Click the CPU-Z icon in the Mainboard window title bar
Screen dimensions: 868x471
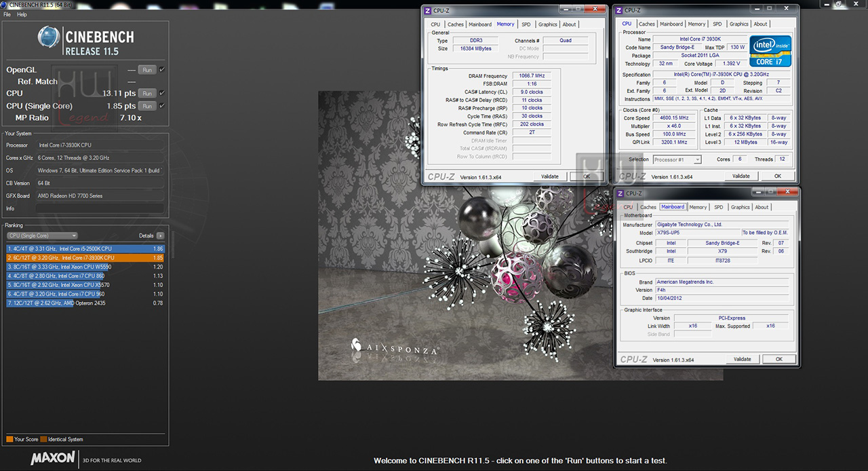tap(619, 193)
